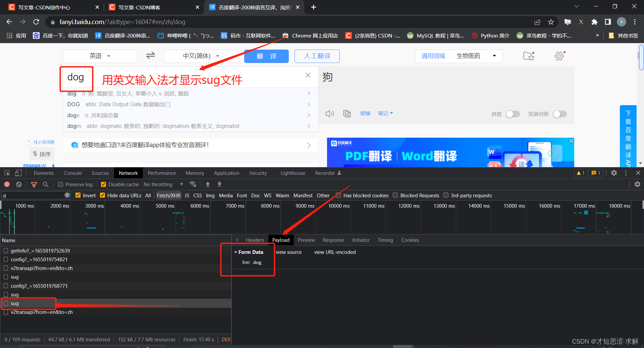Show more bookmarks chevron
Viewport: 644px width, 348px height.
tap(597, 36)
